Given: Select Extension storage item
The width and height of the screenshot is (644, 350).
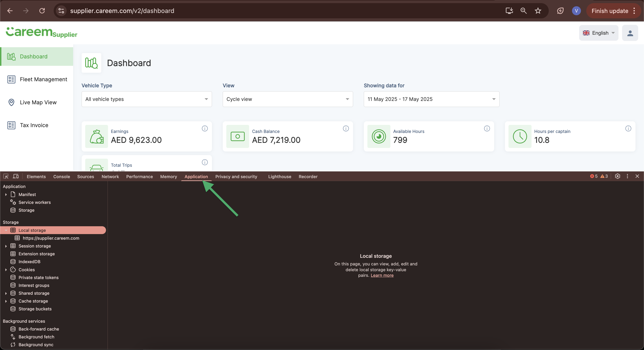Looking at the screenshot, I should coord(36,254).
